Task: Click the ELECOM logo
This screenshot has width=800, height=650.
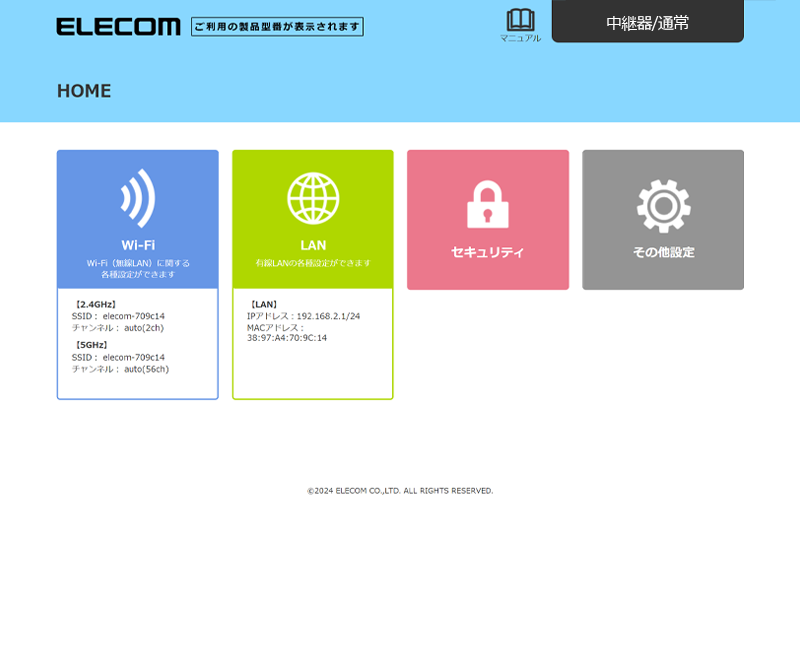Action: coord(118,27)
